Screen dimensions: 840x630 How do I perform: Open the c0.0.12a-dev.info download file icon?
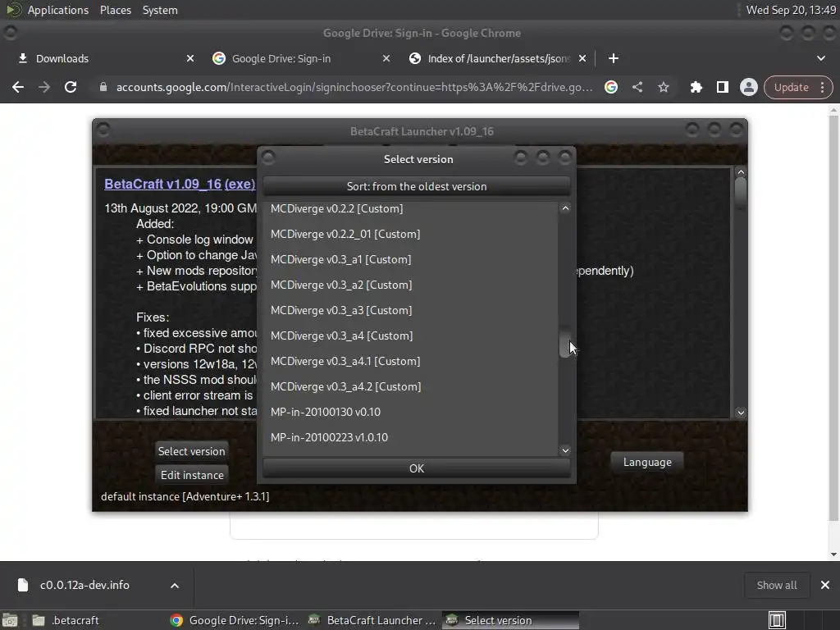(22, 585)
